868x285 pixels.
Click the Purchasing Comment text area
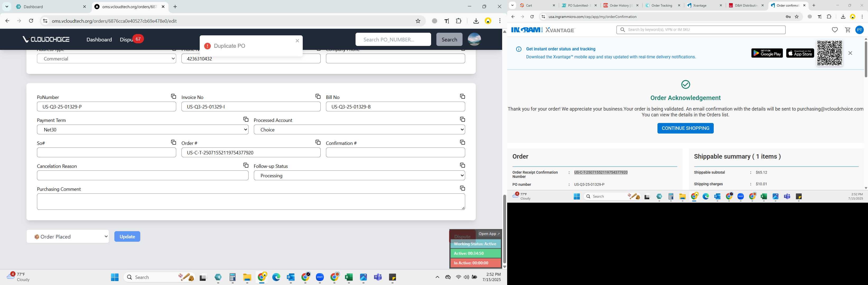[251, 202]
